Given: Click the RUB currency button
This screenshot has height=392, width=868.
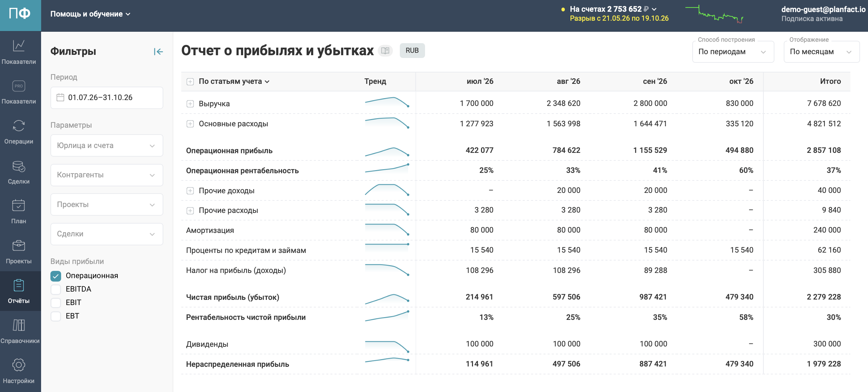Looking at the screenshot, I should click(x=412, y=51).
